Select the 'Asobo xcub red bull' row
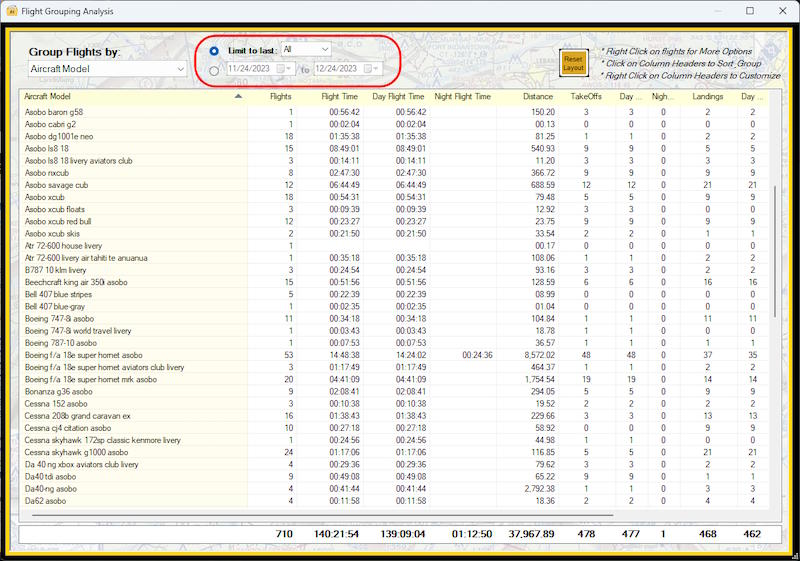This screenshot has width=800, height=561. (393, 221)
